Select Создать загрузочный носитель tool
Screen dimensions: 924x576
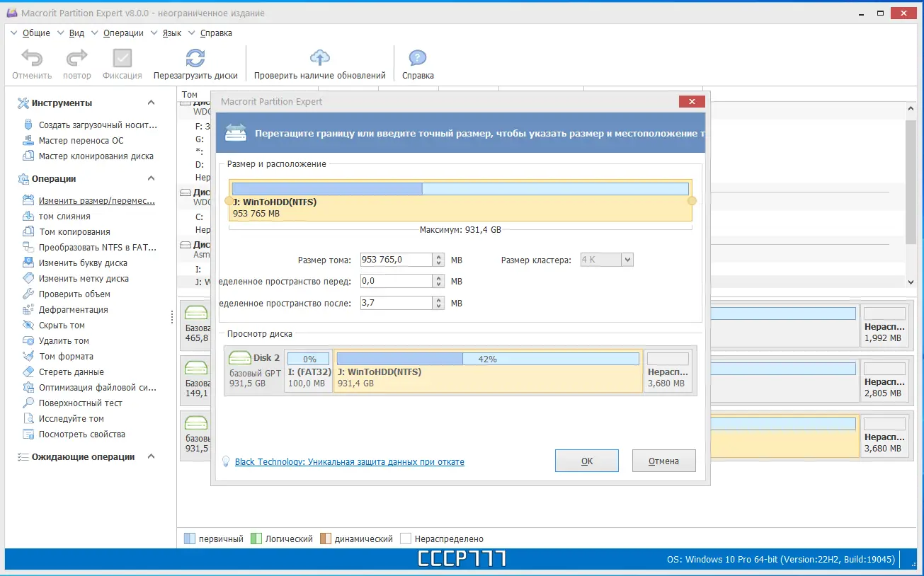tap(98, 125)
